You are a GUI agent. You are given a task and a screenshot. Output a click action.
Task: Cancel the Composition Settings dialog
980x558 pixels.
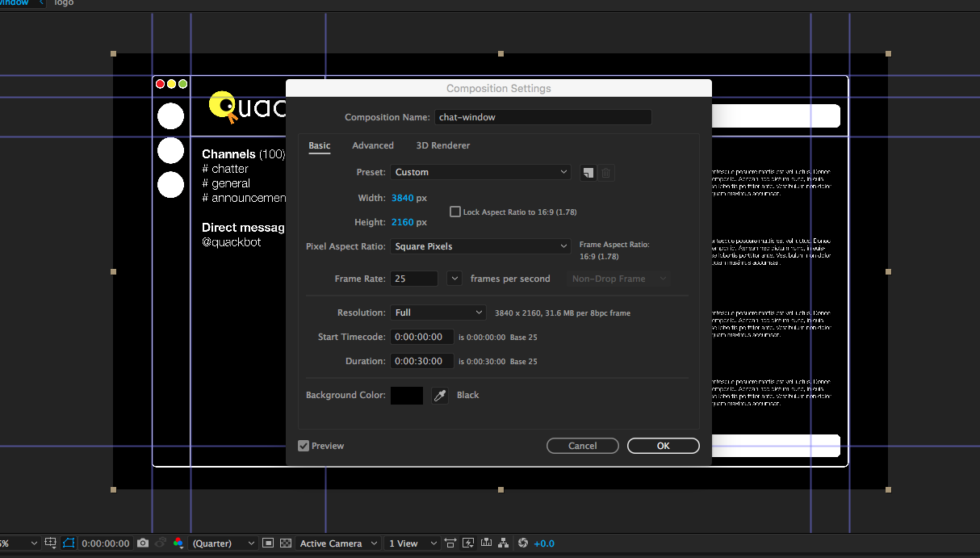point(582,446)
